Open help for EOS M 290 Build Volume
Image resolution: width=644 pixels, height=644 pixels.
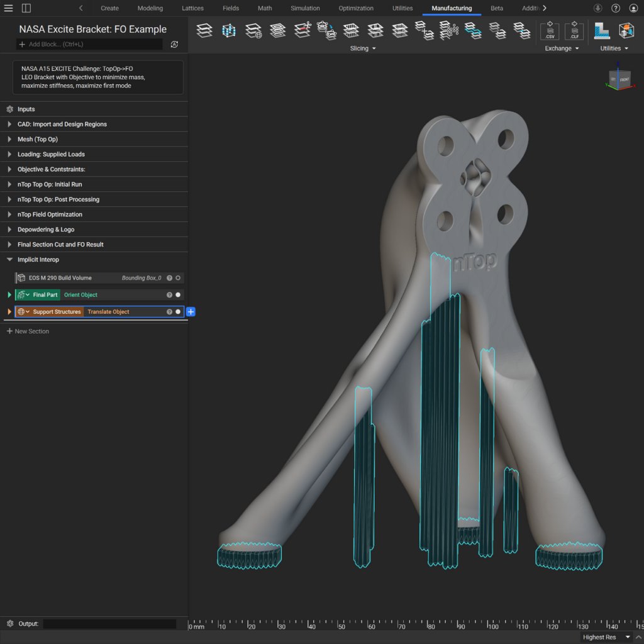tap(169, 278)
